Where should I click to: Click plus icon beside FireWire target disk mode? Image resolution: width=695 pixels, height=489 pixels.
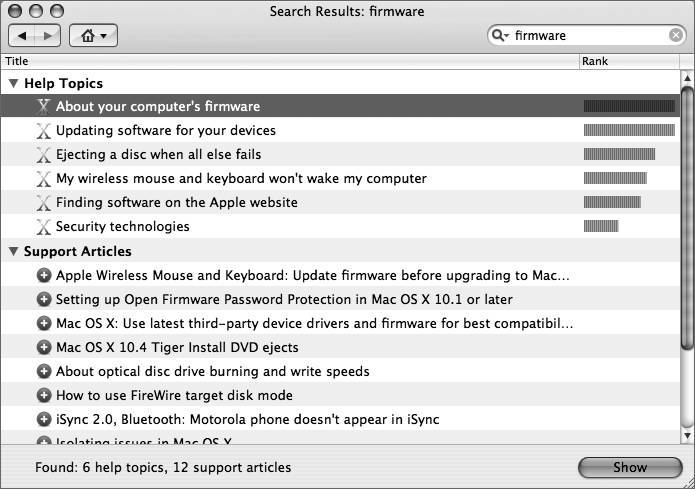(43, 395)
